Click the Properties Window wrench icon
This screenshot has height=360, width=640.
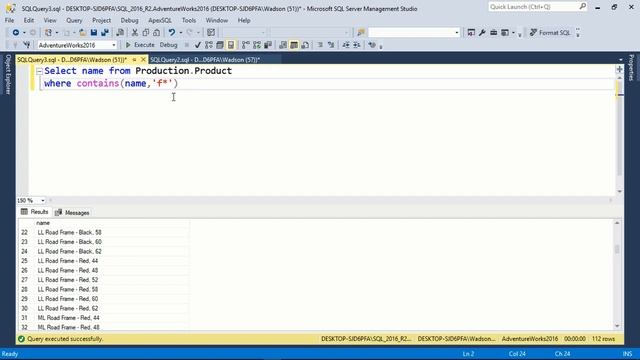point(482,33)
